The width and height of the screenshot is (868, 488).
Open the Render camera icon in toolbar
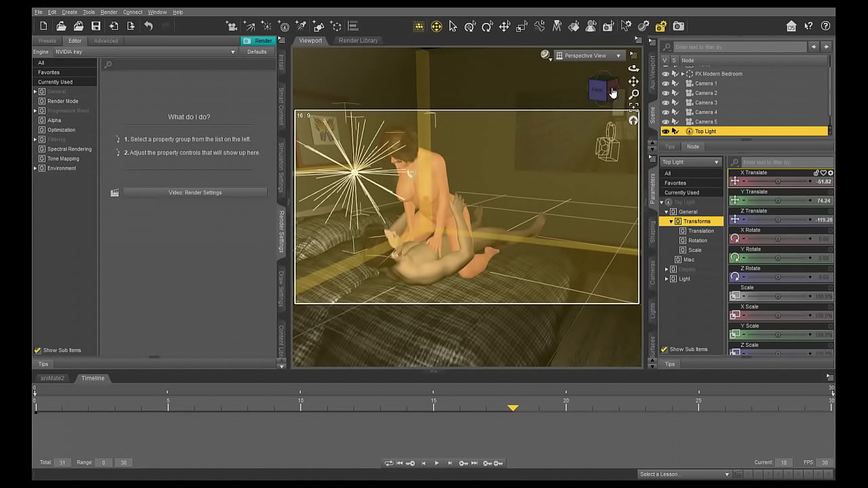pos(678,26)
